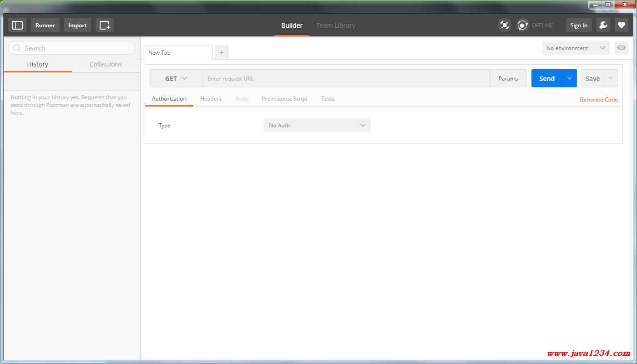Open the No environment dropdown
637x364 pixels.
point(576,48)
